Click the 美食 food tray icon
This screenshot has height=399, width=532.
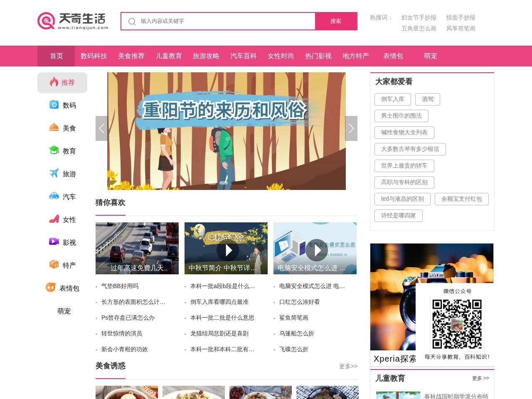click(x=54, y=128)
